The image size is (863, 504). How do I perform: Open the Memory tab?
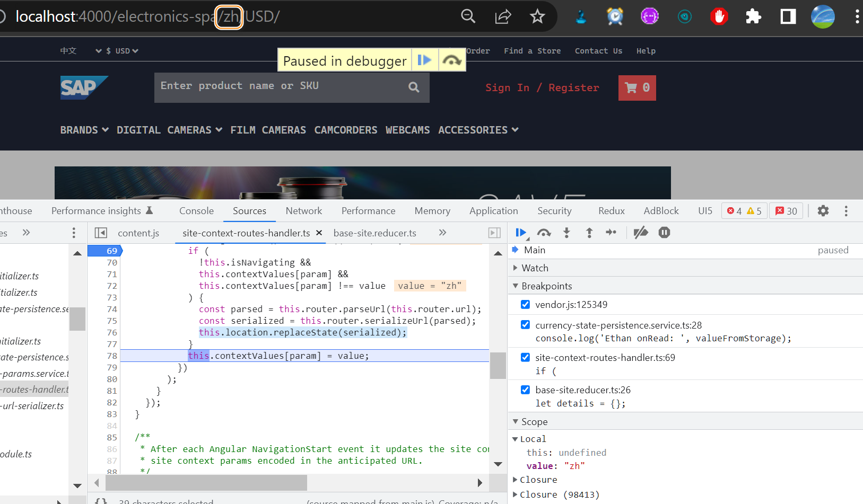[432, 211]
